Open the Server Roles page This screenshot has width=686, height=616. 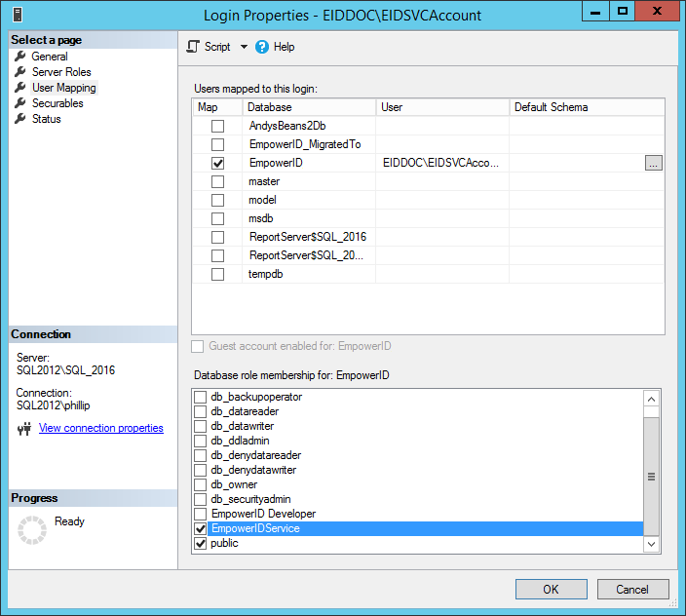pos(61,72)
